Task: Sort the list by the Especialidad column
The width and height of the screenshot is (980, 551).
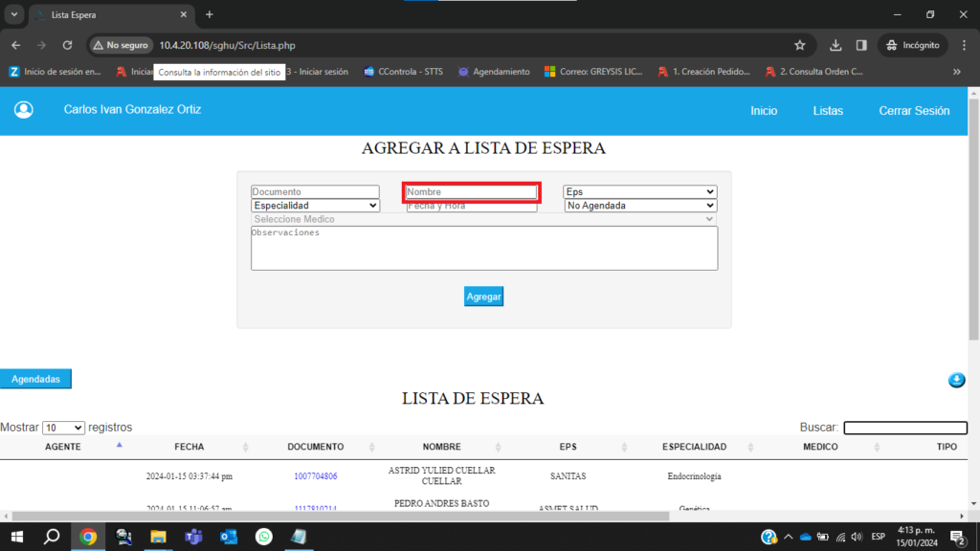Action: pyautogui.click(x=694, y=447)
